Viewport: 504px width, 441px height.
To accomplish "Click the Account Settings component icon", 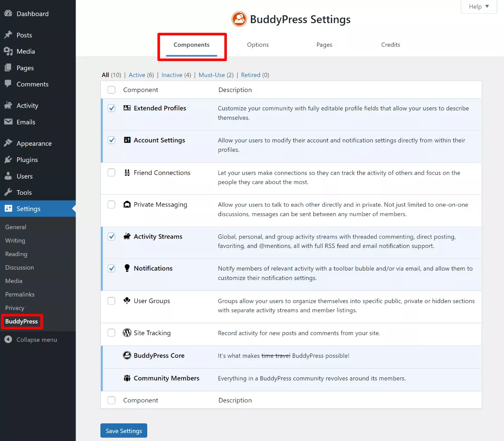I will pos(127,140).
